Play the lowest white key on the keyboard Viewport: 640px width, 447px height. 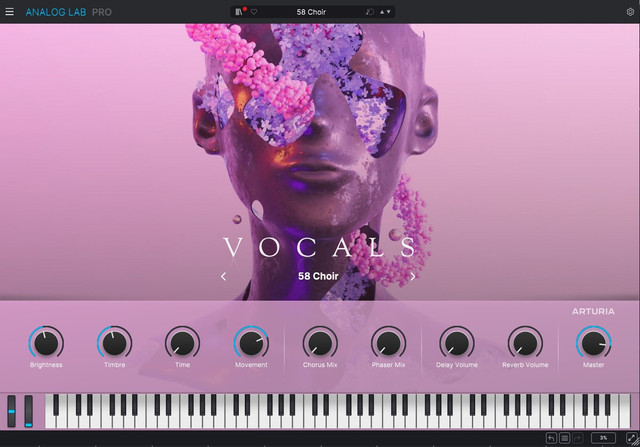click(49, 422)
